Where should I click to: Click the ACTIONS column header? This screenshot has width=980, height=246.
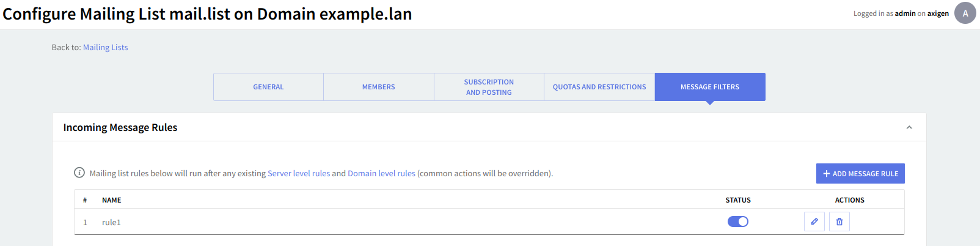(849, 200)
